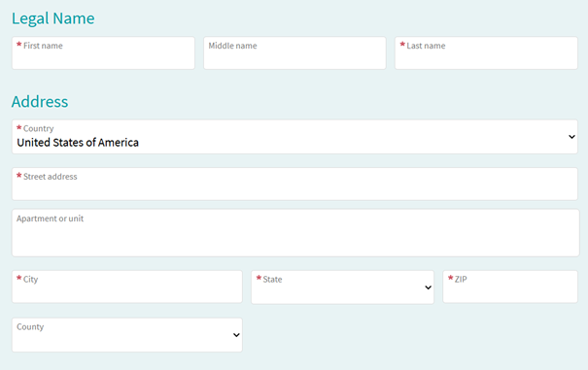Expand the State dropdown
This screenshot has width=588, height=370.
tap(342, 287)
